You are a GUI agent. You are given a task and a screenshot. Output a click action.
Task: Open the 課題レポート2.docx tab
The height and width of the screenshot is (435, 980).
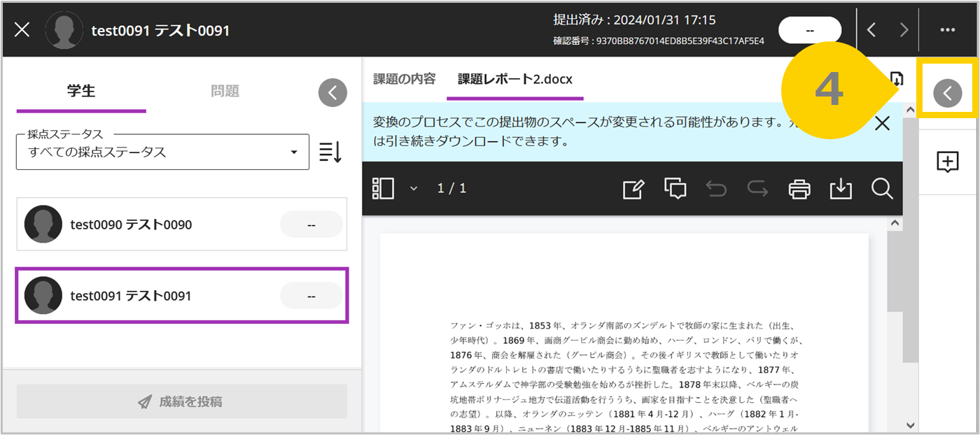tap(515, 79)
